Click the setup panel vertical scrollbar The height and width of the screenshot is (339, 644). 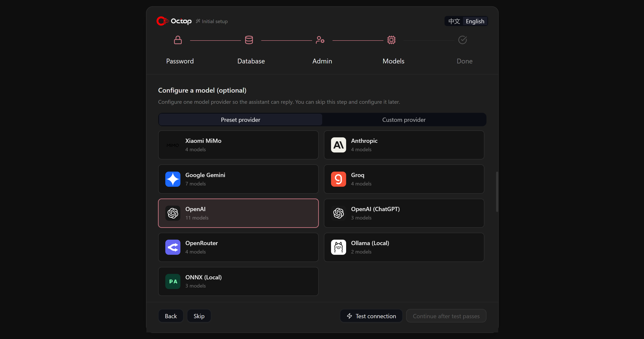click(497, 192)
